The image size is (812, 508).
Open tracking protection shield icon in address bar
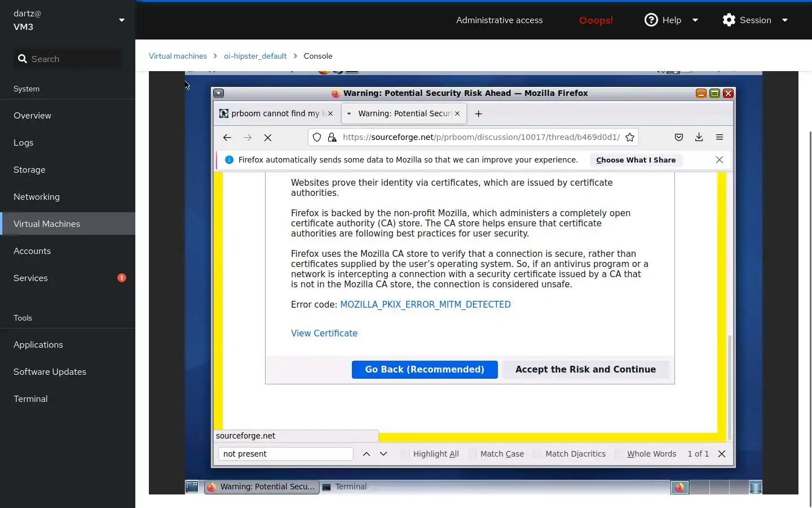point(317,137)
